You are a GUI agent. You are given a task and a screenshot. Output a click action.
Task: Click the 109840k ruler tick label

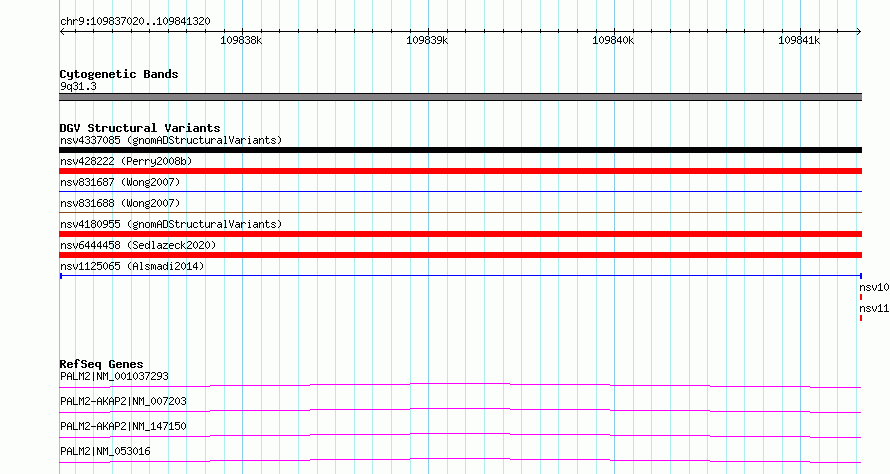[613, 40]
